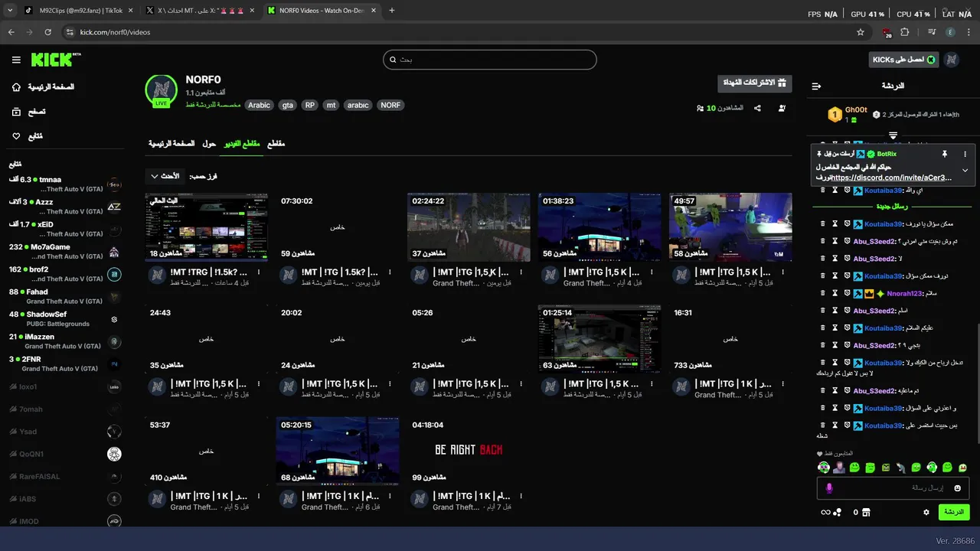Viewport: 980px width, 551px height.
Task: Open ShadowSef channel in sidebar
Action: coord(65,318)
